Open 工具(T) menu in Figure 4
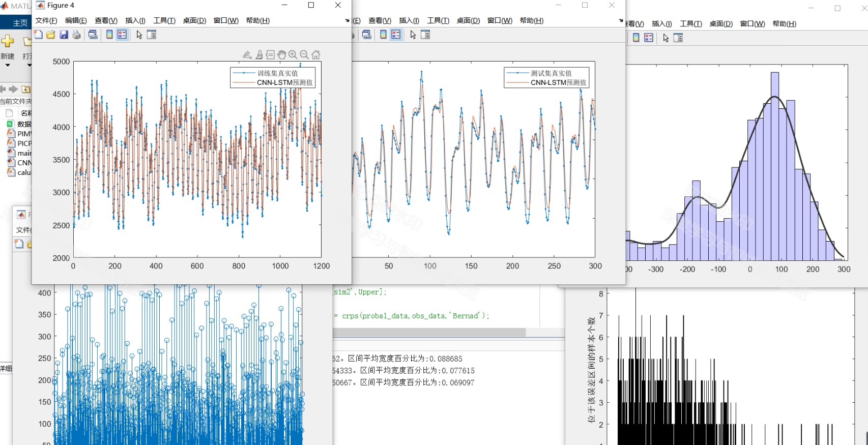 pos(164,20)
